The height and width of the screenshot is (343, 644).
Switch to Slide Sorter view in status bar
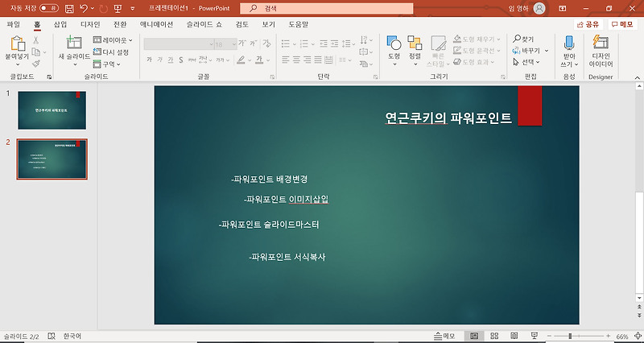click(494, 336)
